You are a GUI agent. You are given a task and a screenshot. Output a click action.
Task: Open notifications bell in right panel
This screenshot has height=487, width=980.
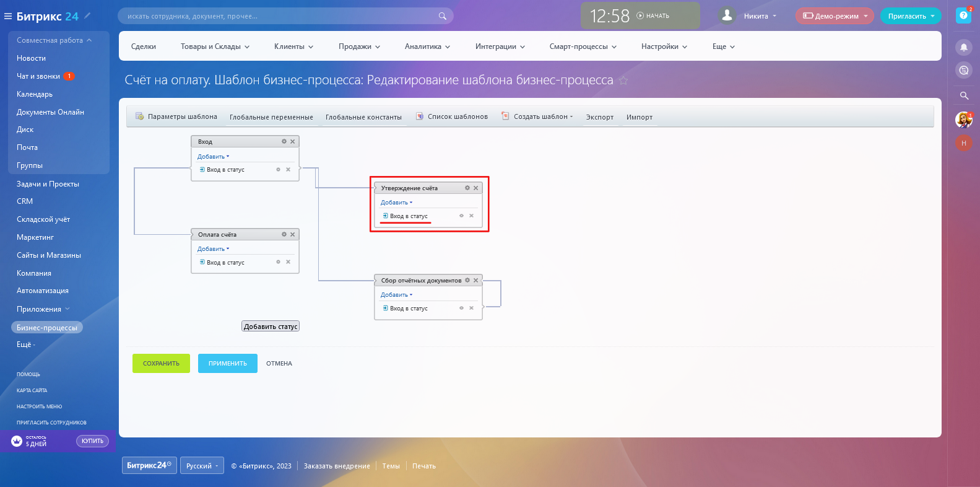(x=964, y=47)
